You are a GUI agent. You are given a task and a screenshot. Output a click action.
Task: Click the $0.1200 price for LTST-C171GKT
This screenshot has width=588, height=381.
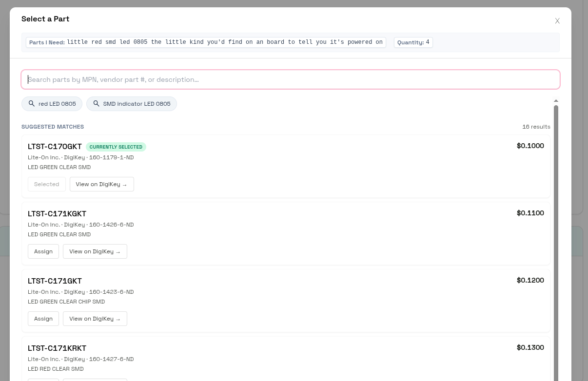pyautogui.click(x=530, y=280)
